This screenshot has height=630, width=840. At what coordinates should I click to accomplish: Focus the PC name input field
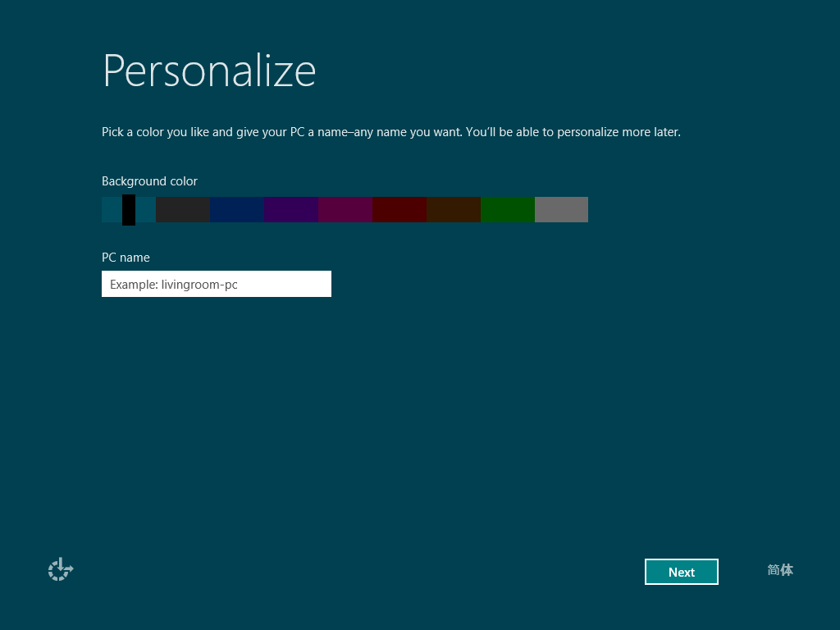pos(217,284)
